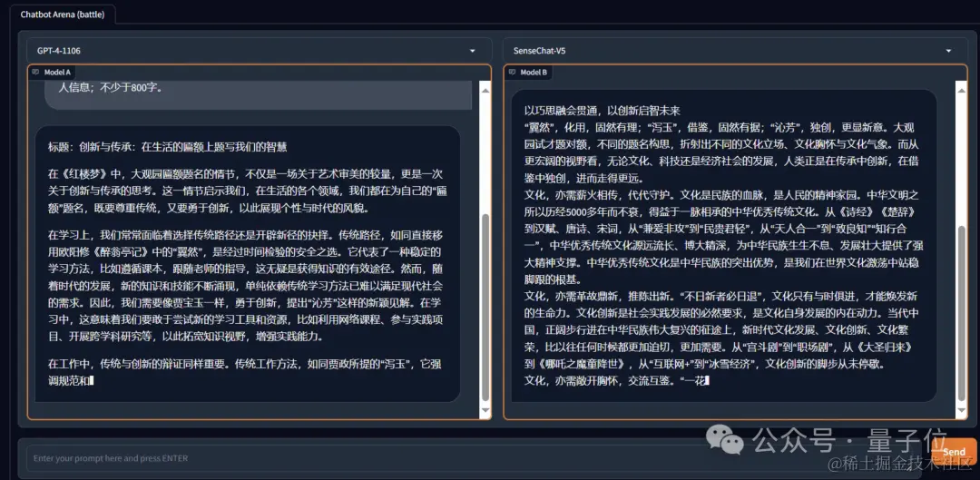Image resolution: width=980 pixels, height=480 pixels.
Task: Click the Model B scrollbar down arrow
Action: (961, 411)
